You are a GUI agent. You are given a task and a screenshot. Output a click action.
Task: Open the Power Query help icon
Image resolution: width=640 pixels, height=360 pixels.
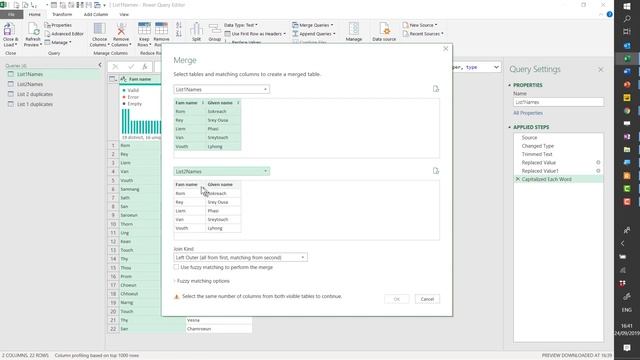pos(609,14)
